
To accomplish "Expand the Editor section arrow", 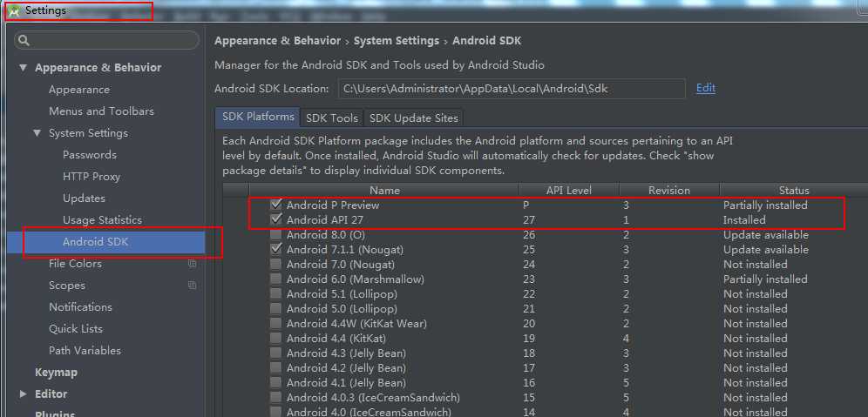I will click(x=23, y=393).
